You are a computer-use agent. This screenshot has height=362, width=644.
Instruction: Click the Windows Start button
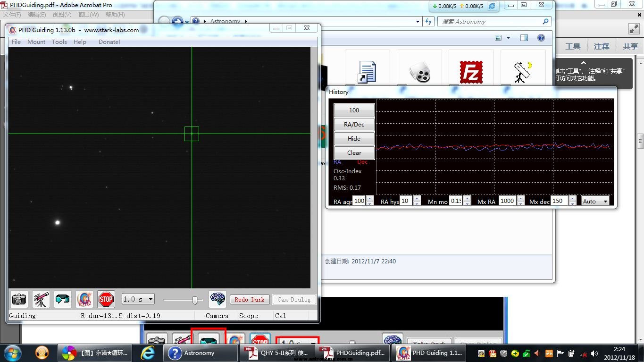[12, 353]
